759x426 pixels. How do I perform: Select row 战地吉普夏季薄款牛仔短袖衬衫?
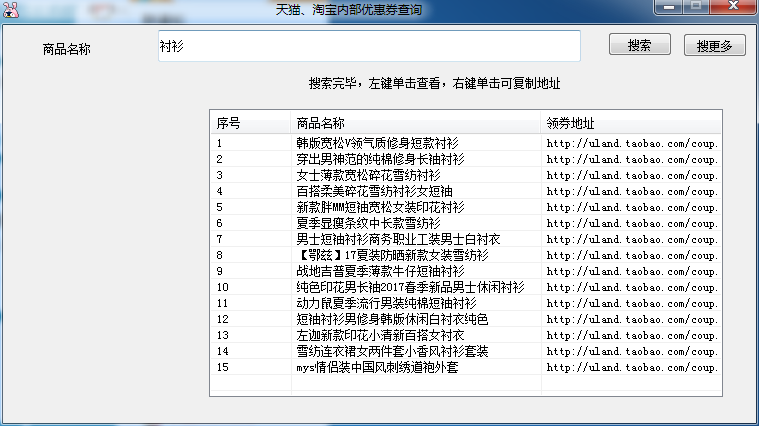380,271
